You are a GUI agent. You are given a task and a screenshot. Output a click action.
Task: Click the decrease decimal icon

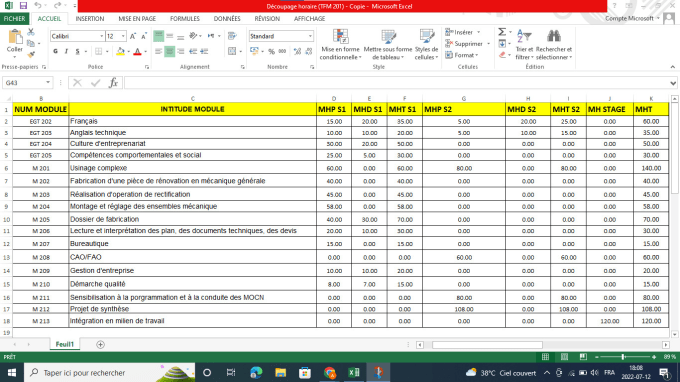[x=309, y=52]
